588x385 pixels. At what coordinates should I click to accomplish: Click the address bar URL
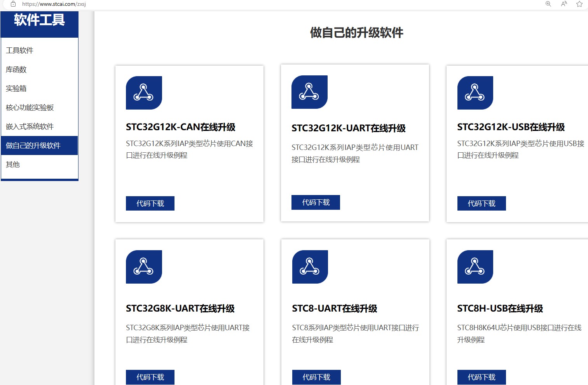tap(54, 4)
